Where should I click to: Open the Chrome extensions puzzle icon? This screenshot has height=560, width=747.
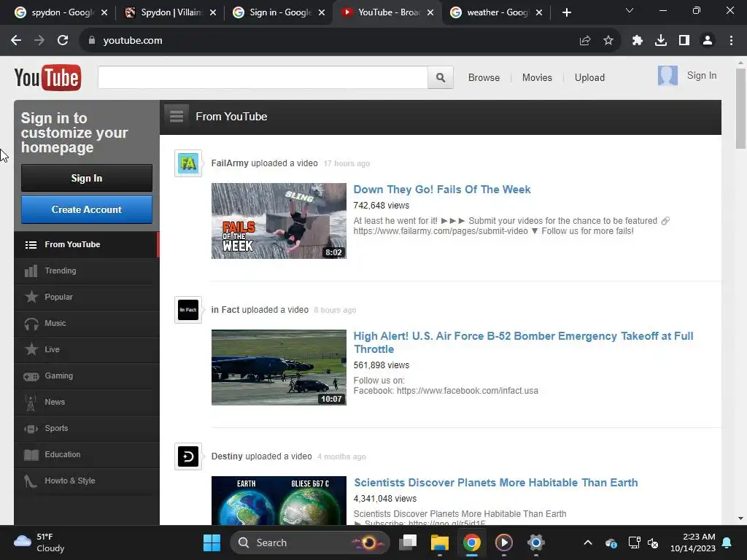(638, 41)
